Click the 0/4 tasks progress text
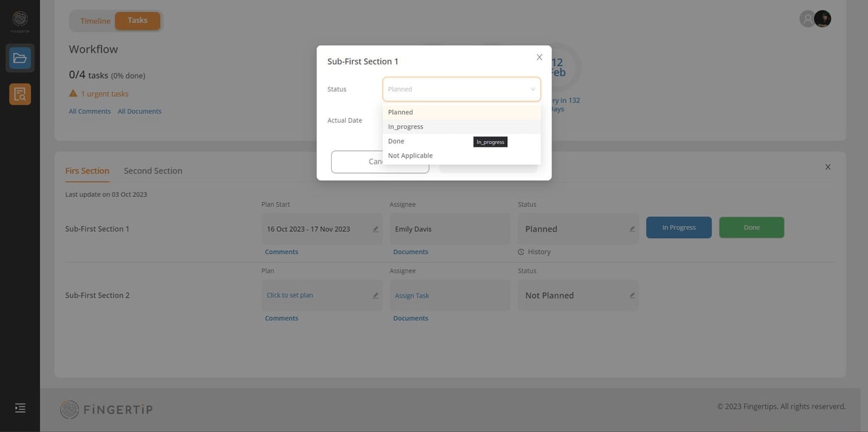The height and width of the screenshot is (432, 868). [107, 75]
